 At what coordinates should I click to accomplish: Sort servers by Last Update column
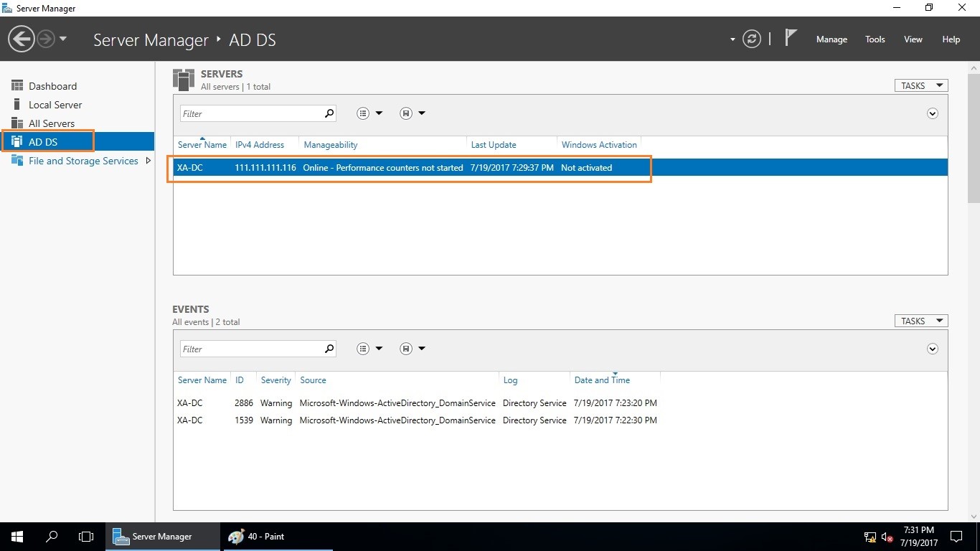[494, 145]
